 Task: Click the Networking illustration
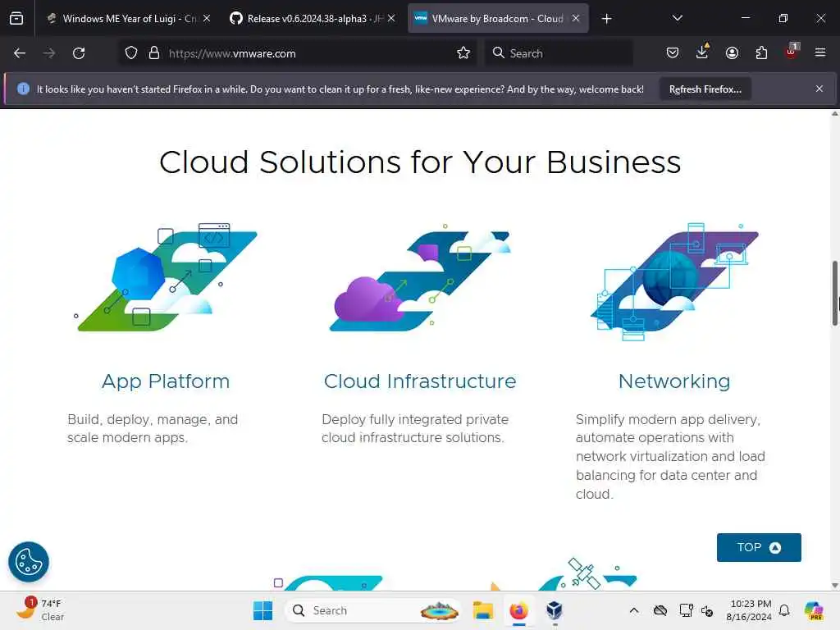pos(674,281)
